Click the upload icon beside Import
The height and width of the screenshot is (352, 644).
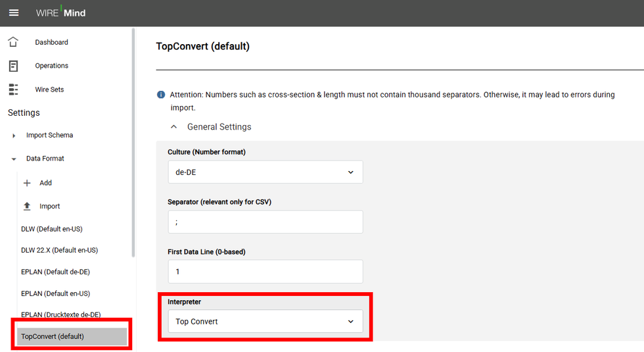(x=27, y=206)
